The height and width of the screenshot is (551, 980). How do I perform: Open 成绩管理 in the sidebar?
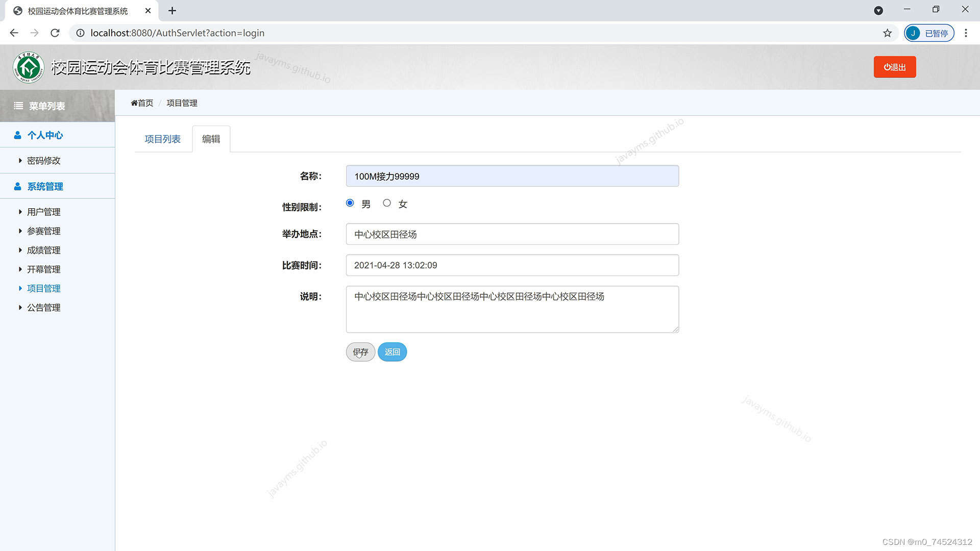pos(43,250)
